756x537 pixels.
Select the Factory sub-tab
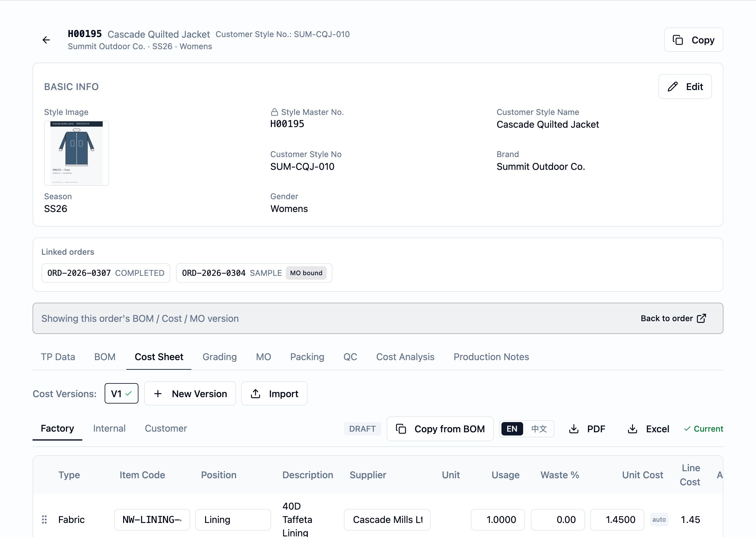[57, 428]
